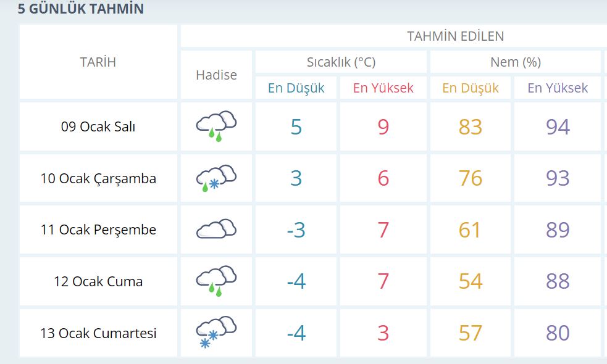Click the purple En Yüksek humidity subheader

coord(558,88)
